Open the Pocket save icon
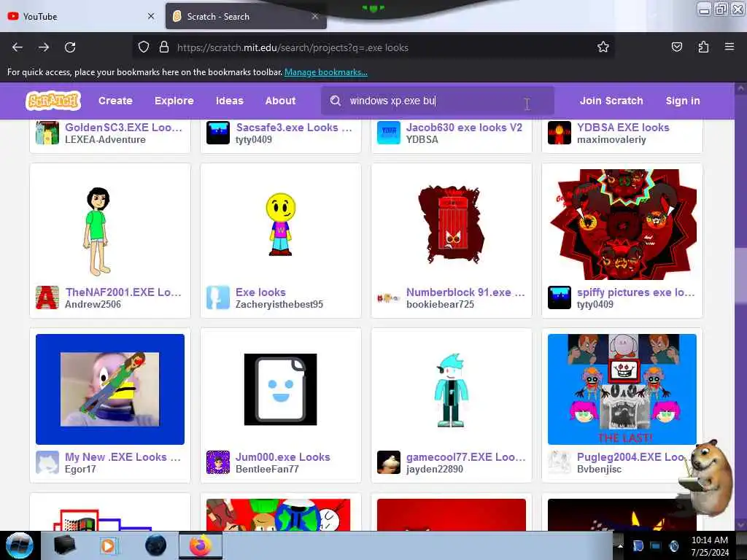The width and height of the screenshot is (747, 560). click(676, 47)
